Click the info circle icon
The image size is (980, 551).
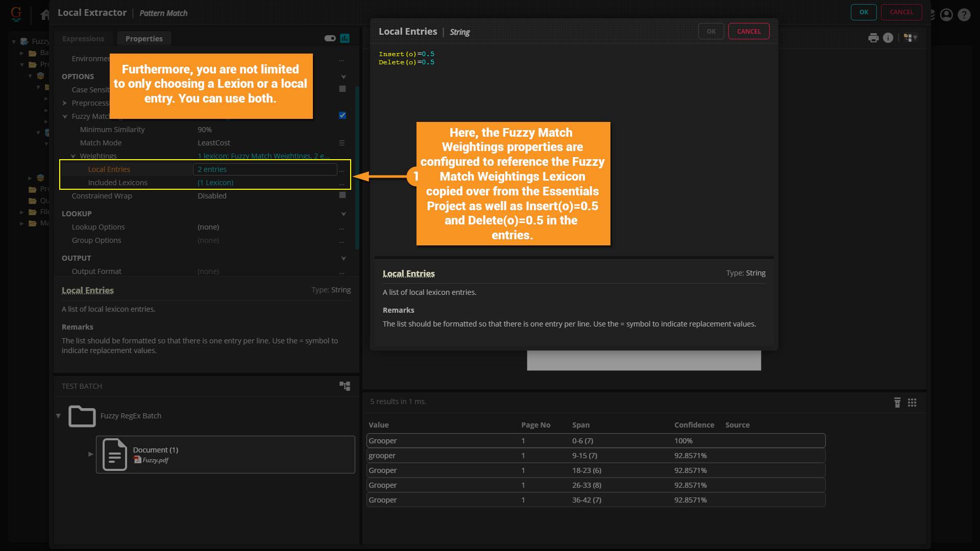pyautogui.click(x=888, y=38)
